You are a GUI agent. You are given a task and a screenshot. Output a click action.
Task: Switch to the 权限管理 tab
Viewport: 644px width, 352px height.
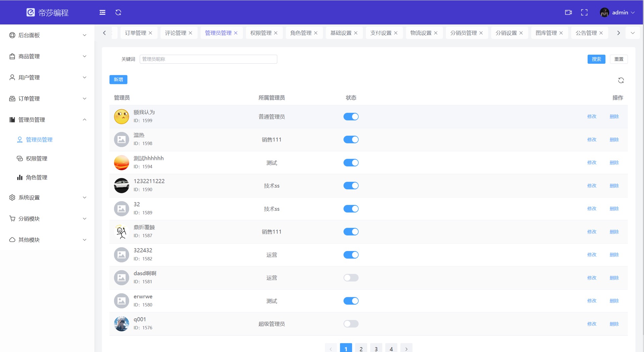[261, 33]
